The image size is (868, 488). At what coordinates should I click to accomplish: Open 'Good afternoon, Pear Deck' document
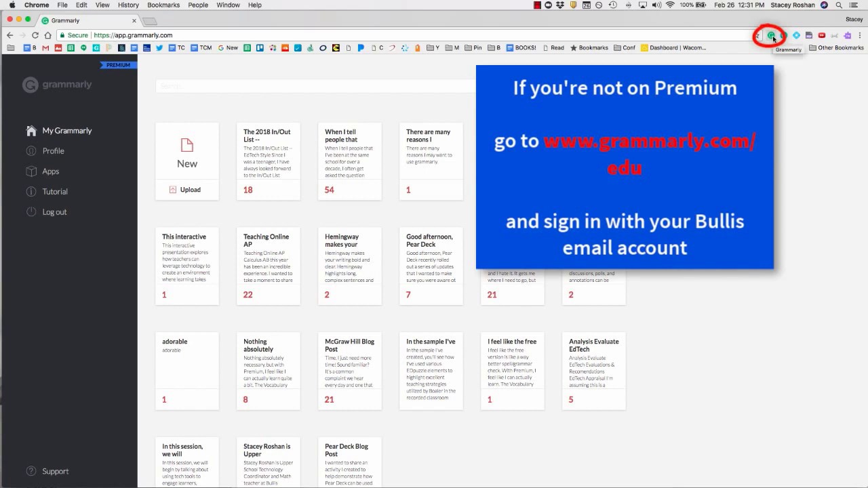pos(431,266)
